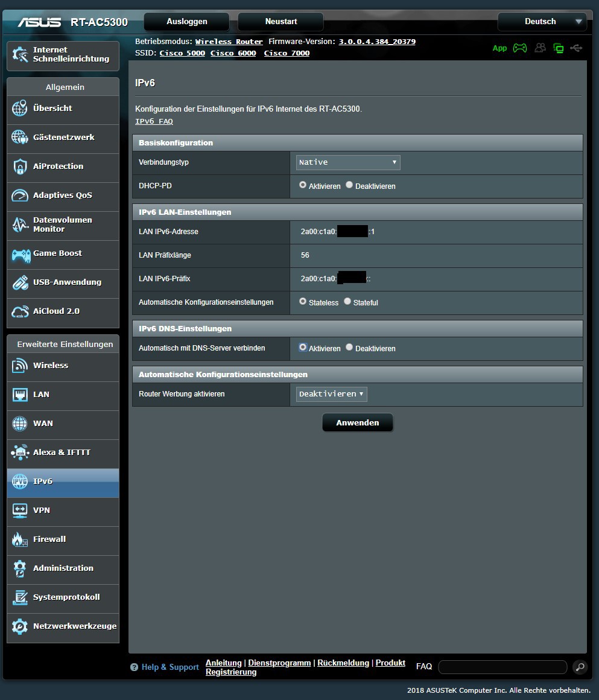Open the Deutsch language dropdown

tap(542, 22)
